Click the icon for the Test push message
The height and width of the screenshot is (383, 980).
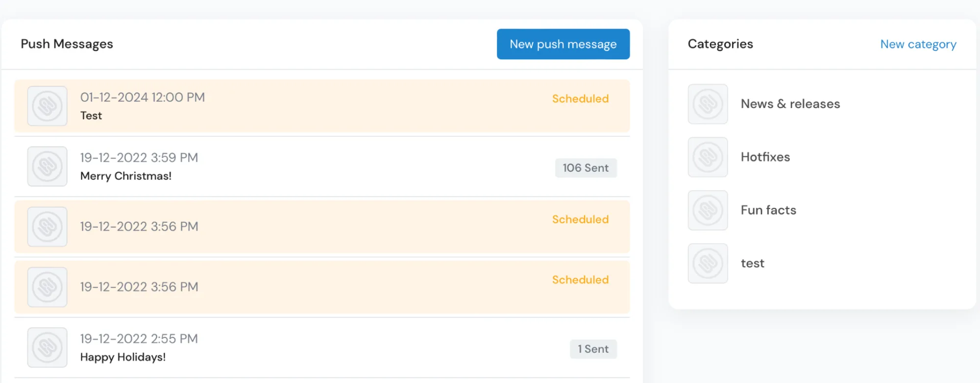(47, 105)
